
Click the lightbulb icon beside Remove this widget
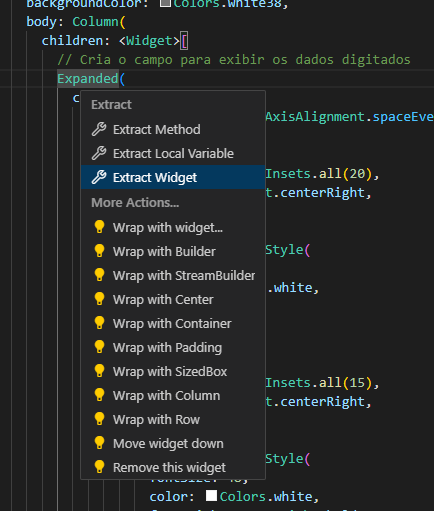coord(99,467)
